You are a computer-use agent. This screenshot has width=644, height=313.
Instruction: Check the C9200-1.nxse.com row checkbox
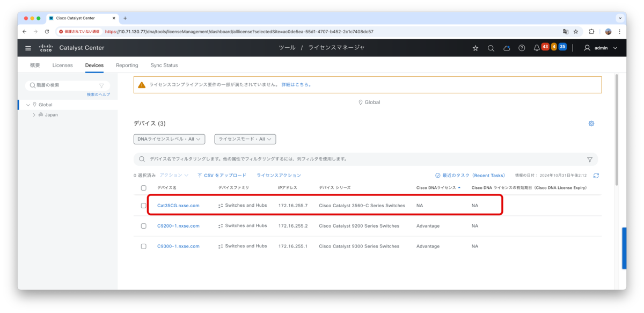point(143,226)
